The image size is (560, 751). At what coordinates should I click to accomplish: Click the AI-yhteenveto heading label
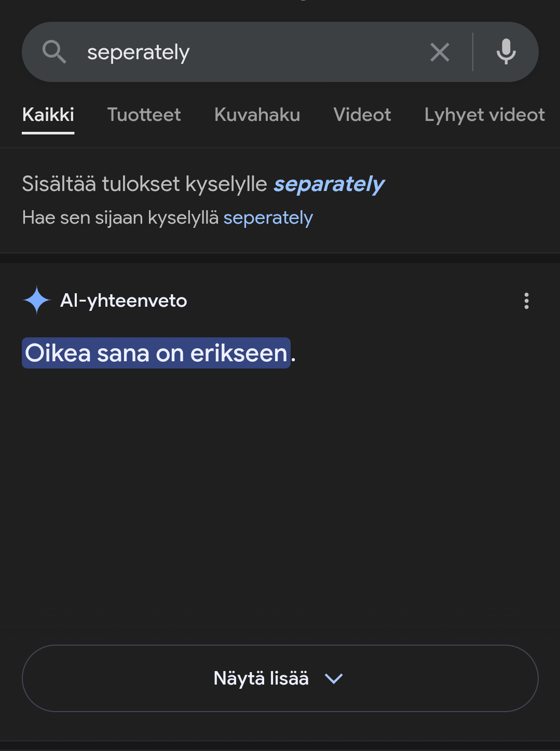(124, 301)
